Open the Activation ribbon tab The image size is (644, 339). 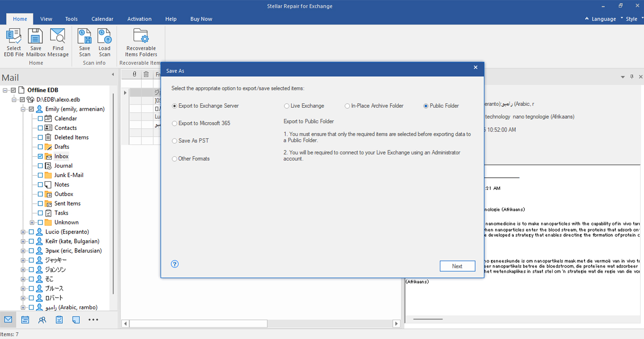[x=140, y=19]
